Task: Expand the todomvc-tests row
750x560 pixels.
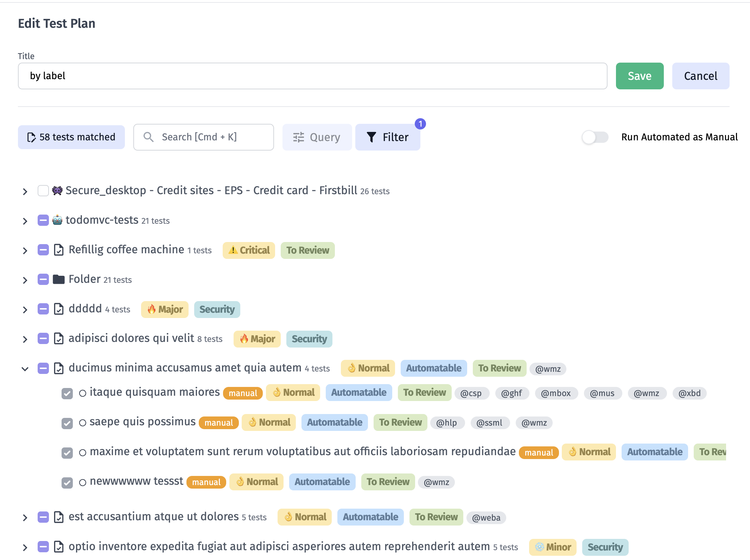Action: coord(25,221)
